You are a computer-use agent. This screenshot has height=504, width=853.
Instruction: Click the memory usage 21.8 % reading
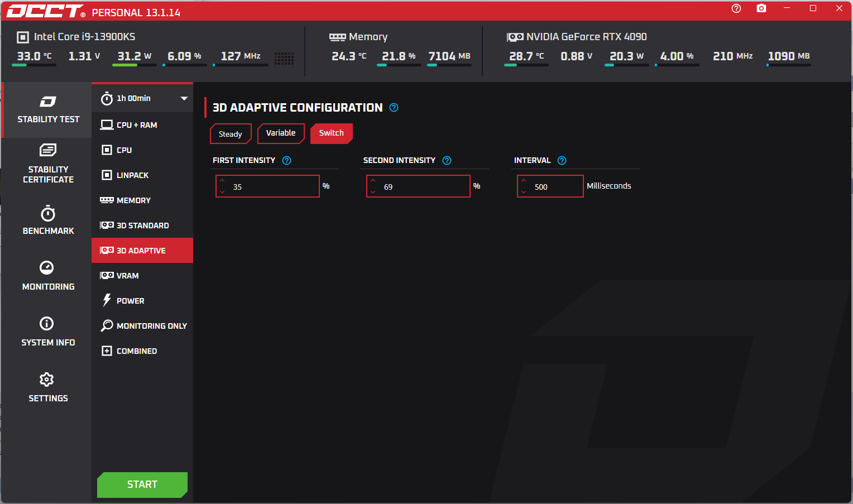(399, 56)
